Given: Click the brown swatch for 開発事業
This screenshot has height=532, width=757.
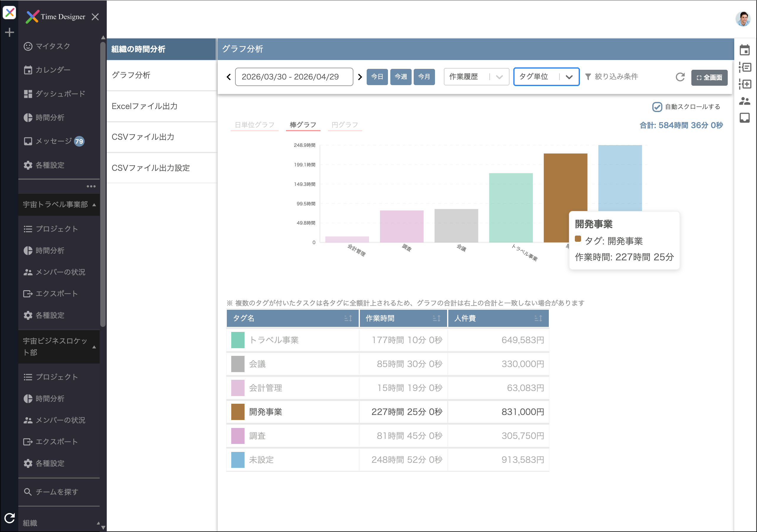Looking at the screenshot, I should coord(238,412).
